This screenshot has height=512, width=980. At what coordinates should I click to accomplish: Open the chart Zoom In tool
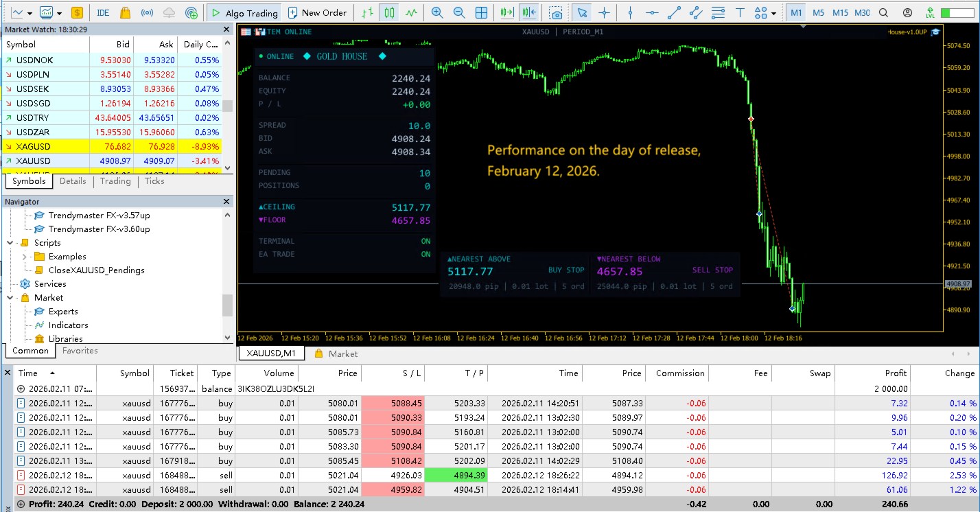coord(437,12)
